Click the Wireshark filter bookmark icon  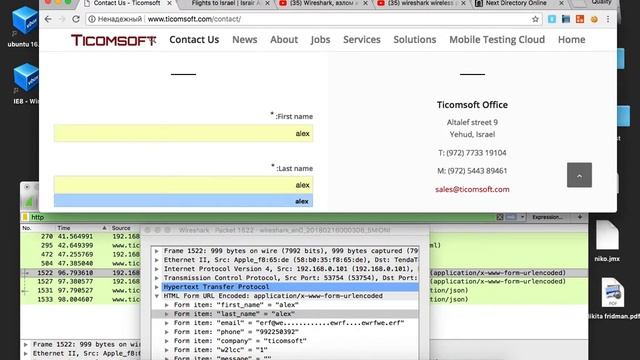pos(25,217)
